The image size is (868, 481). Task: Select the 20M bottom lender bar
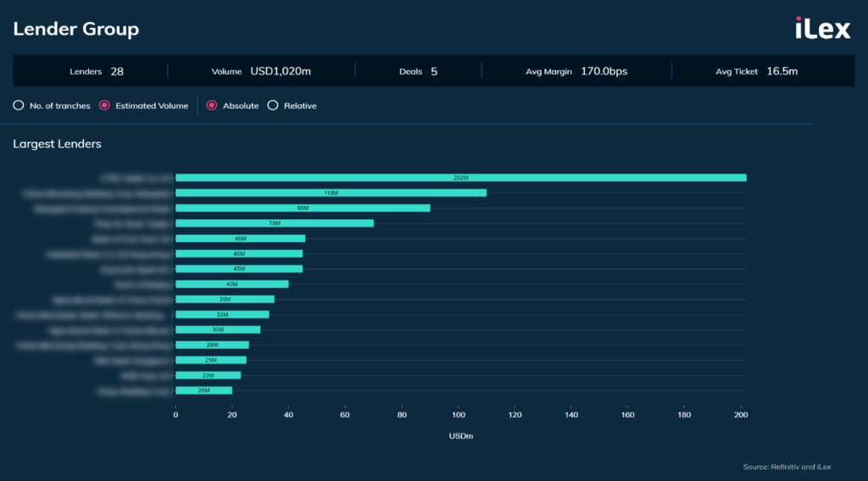click(203, 390)
